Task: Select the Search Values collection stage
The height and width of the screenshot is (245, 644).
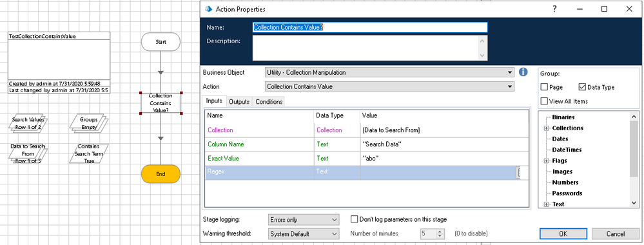Action: [28, 123]
